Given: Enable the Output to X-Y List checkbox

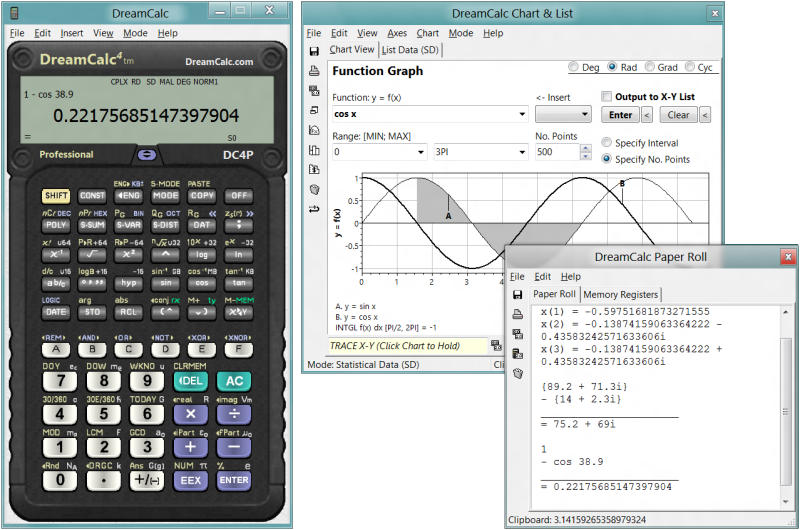Looking at the screenshot, I should click(606, 96).
